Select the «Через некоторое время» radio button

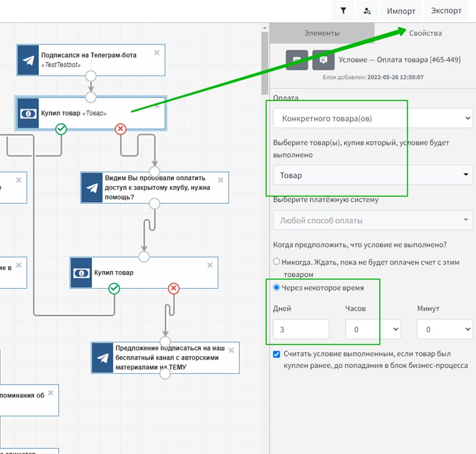[276, 288]
